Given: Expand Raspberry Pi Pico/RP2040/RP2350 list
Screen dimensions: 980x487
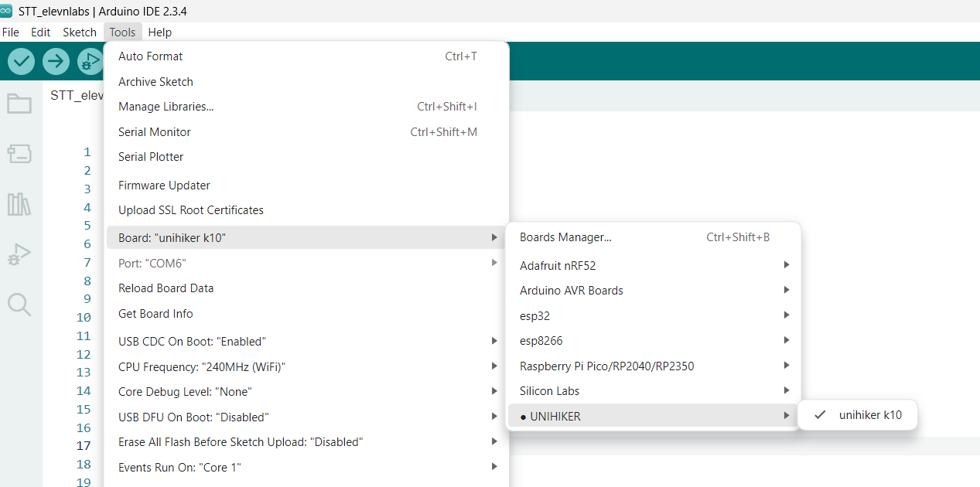Looking at the screenshot, I should click(653, 366).
